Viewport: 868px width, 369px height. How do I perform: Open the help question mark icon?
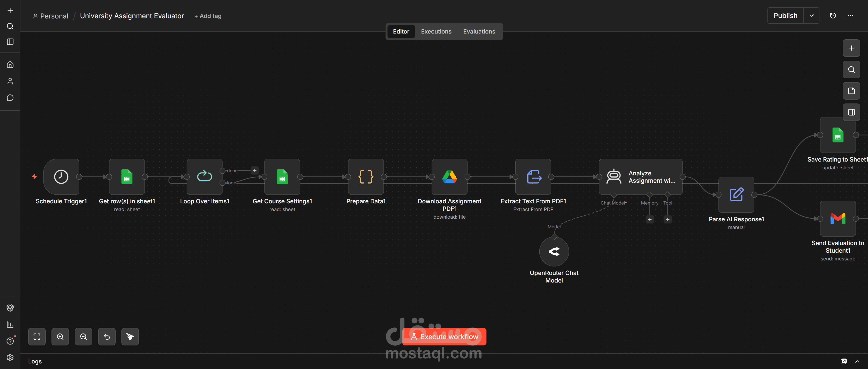[10, 341]
